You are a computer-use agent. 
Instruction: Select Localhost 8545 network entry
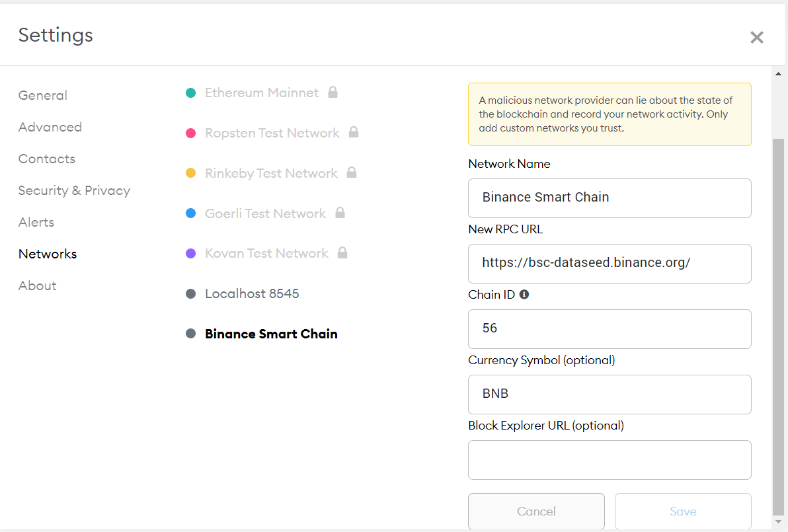[252, 293]
